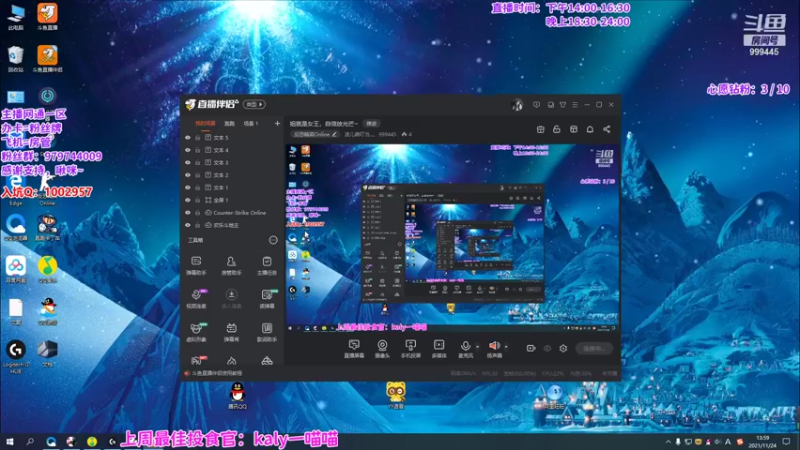The width and height of the screenshot is (800, 450).
Task: Open the YY语音 desktop icon
Action: pyautogui.click(x=395, y=396)
